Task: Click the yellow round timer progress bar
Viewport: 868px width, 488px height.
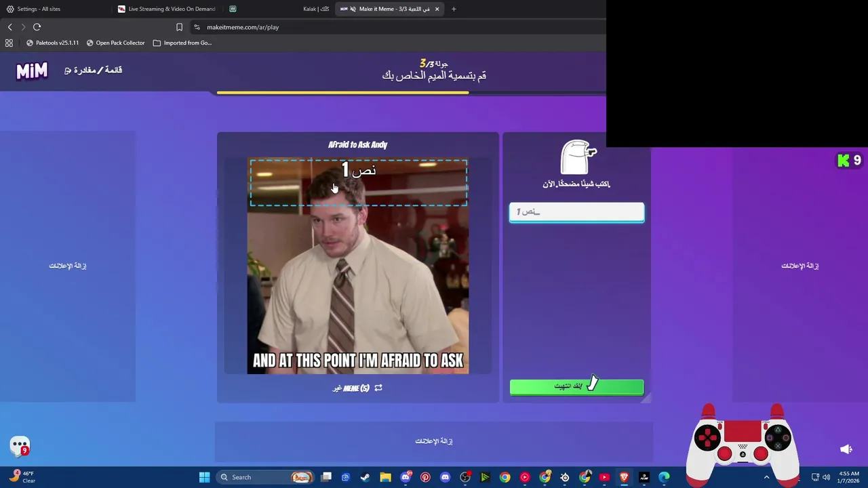Action: (342, 93)
